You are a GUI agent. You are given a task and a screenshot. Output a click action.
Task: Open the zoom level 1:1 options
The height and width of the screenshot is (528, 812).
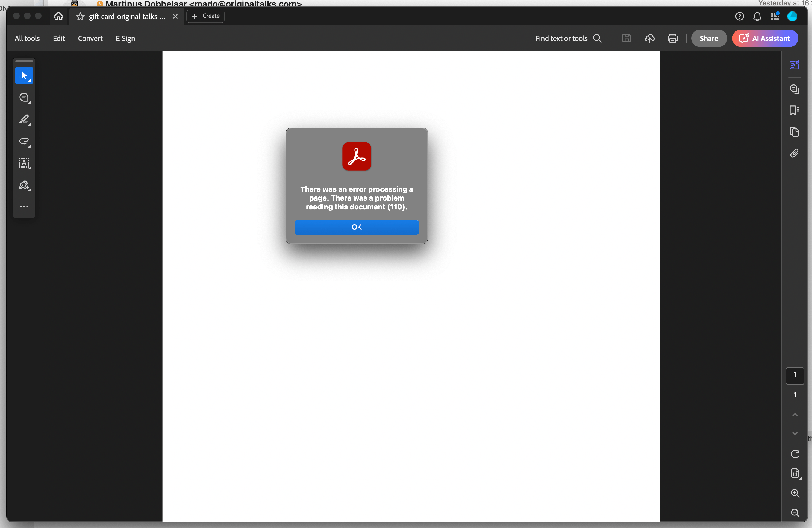pyautogui.click(x=795, y=474)
